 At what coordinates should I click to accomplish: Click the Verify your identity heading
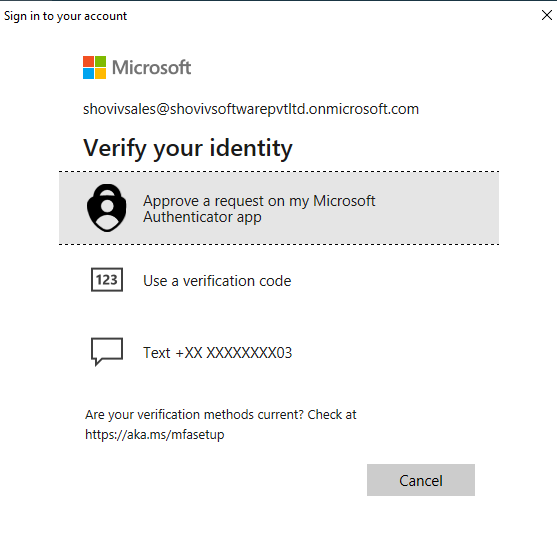[188, 148]
